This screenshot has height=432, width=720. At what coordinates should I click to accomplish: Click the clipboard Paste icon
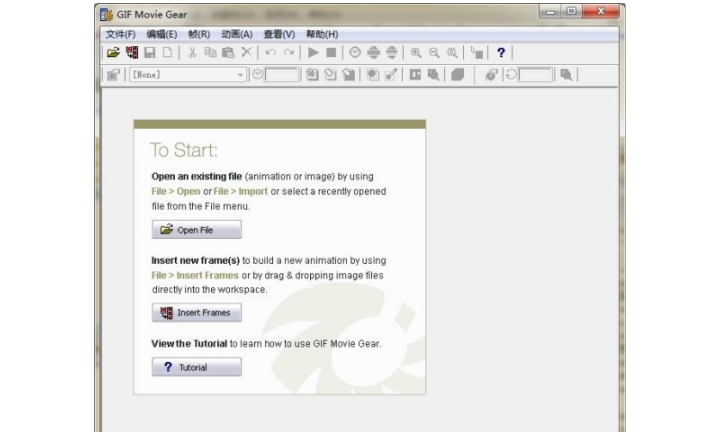tap(228, 52)
